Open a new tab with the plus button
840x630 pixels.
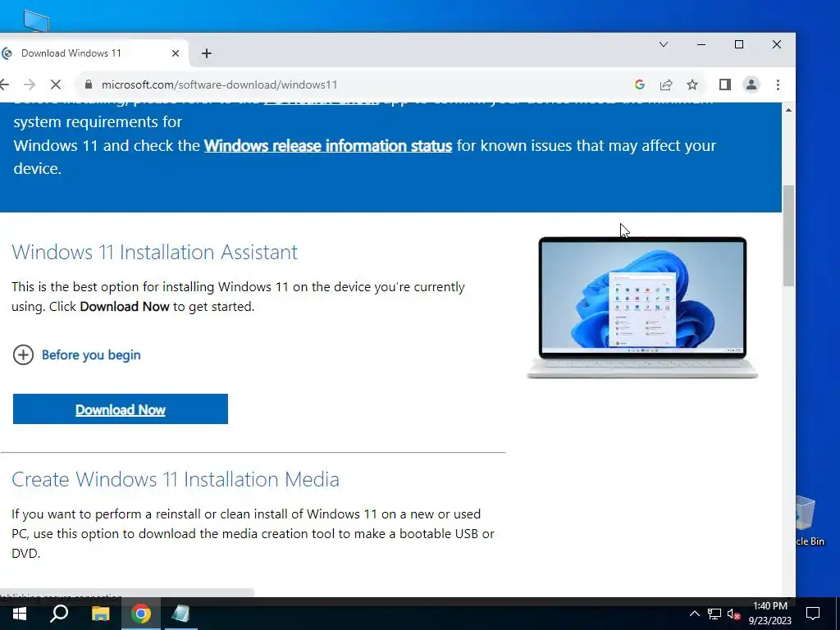[207, 53]
